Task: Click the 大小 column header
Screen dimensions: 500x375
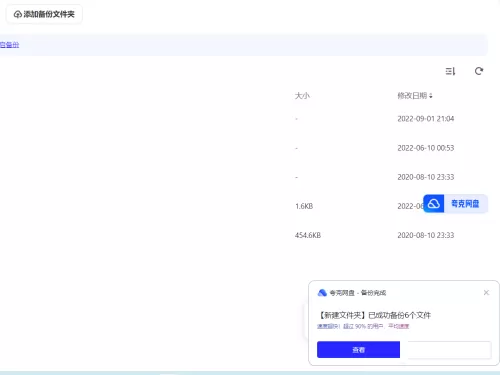Action: (x=302, y=96)
